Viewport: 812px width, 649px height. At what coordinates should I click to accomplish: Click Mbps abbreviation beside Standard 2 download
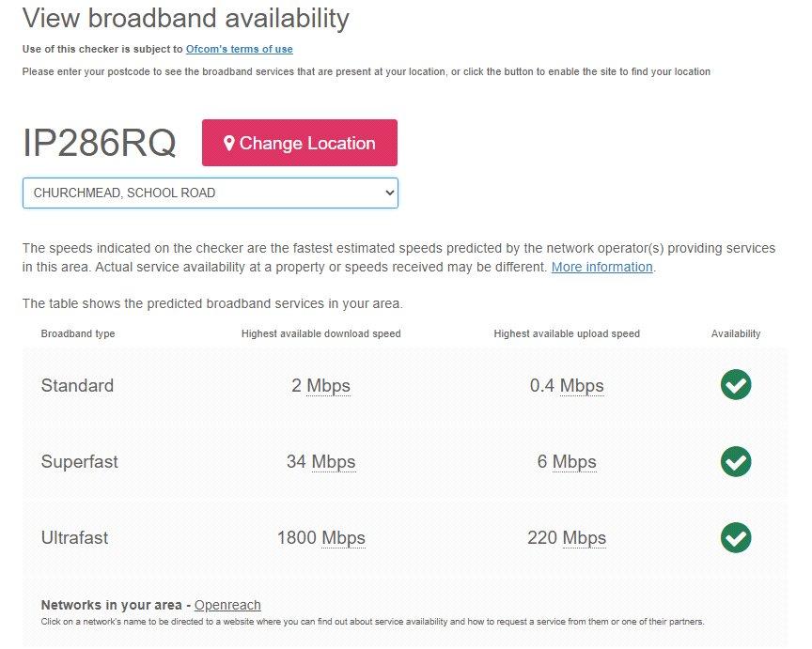click(x=328, y=386)
